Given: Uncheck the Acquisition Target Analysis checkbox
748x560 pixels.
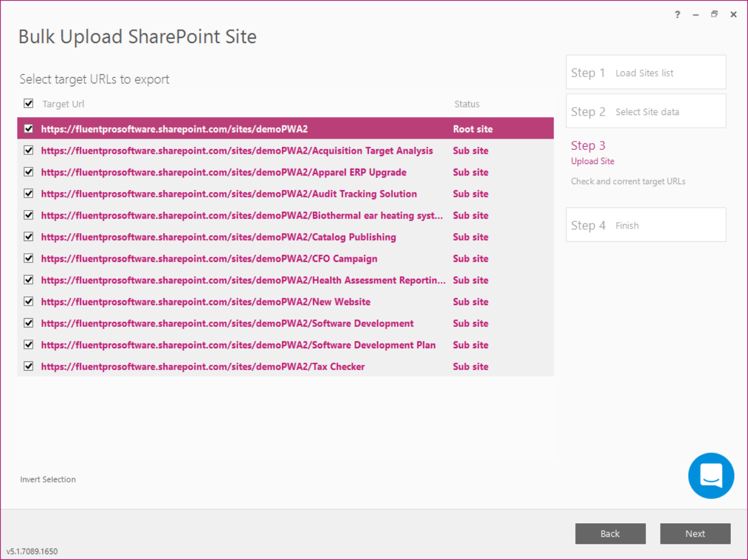Looking at the screenshot, I should pos(28,150).
